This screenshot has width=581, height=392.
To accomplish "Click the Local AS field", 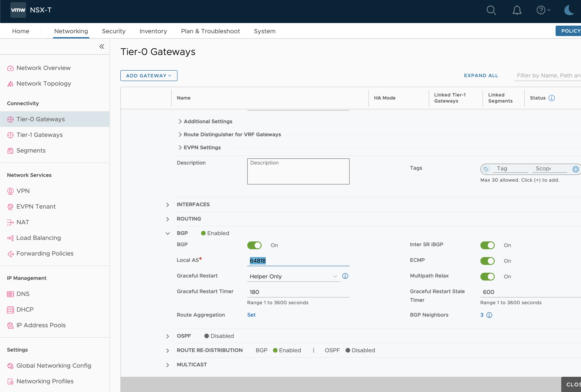I will [298, 261].
